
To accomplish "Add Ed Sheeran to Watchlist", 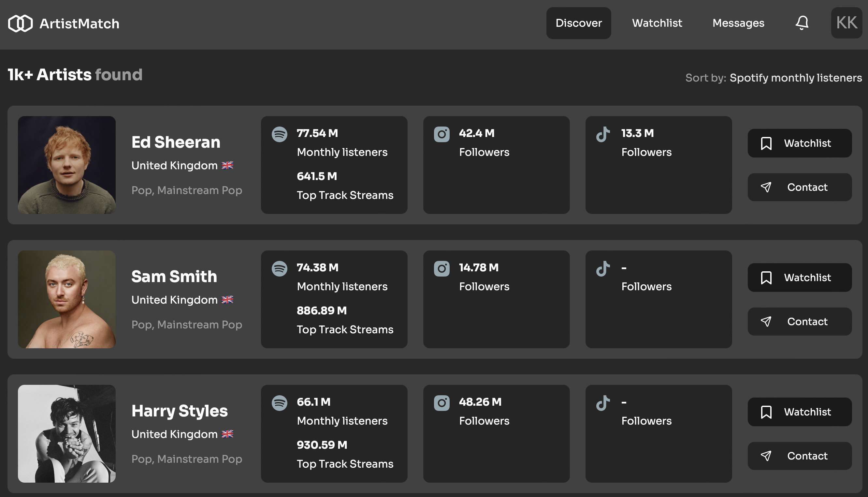I will 800,143.
